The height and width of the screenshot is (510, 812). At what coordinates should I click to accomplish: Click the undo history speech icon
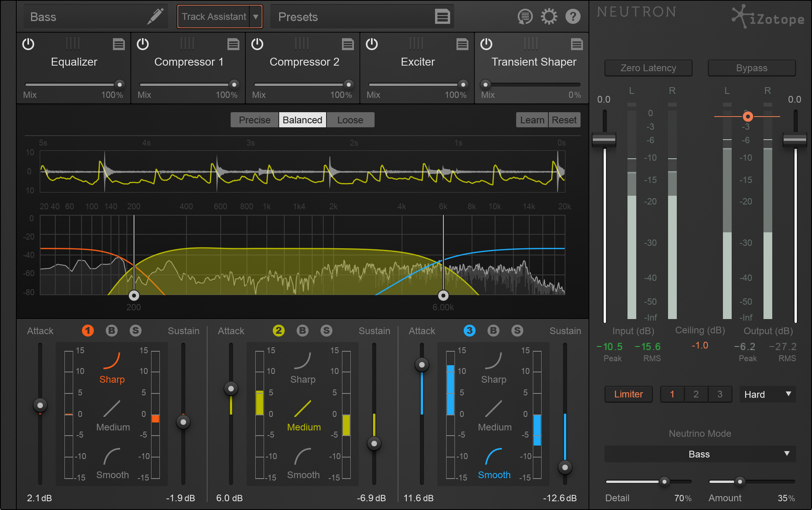click(525, 17)
